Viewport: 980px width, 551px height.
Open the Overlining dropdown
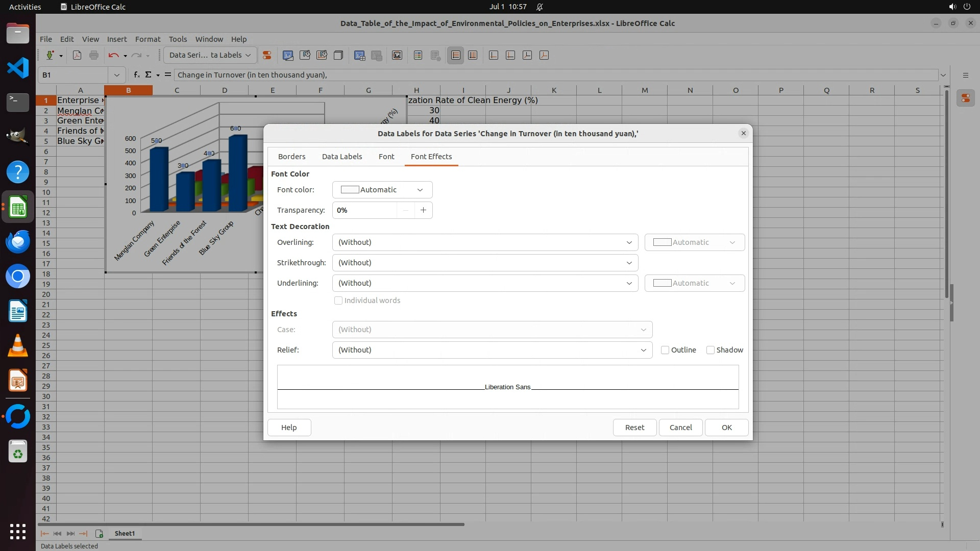tap(485, 242)
